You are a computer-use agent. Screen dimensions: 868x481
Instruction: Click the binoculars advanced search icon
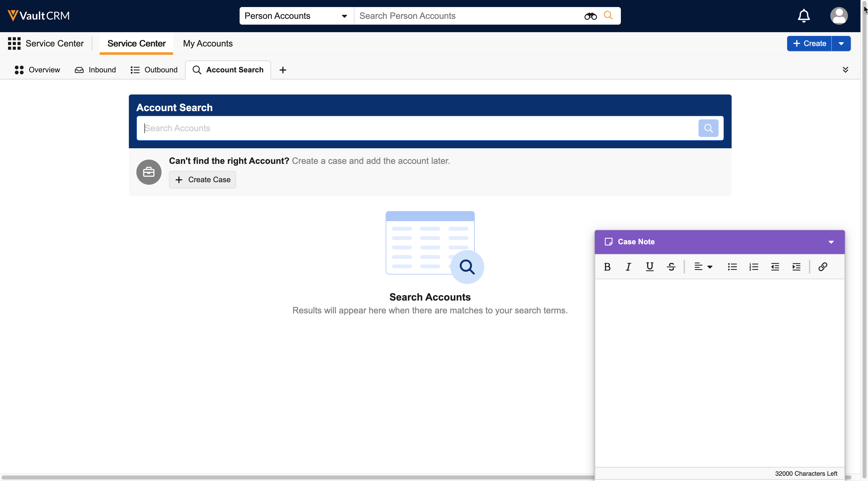tap(590, 16)
